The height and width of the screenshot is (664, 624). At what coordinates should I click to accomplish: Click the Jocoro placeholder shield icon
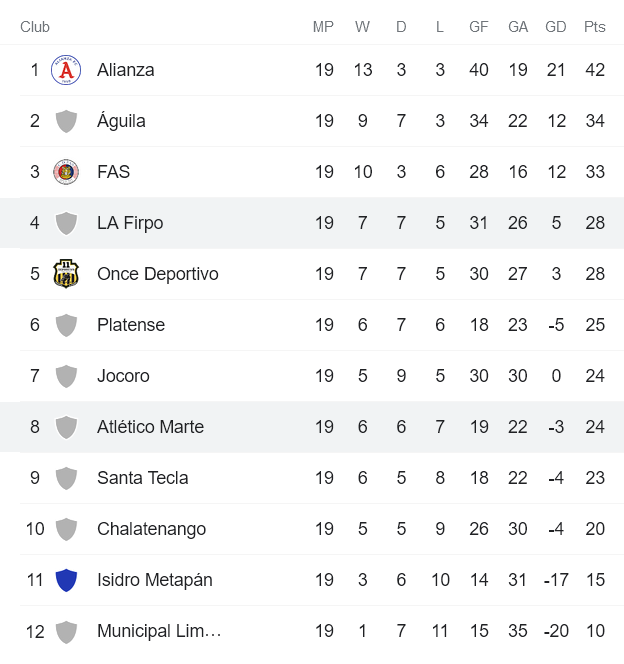[x=66, y=376]
